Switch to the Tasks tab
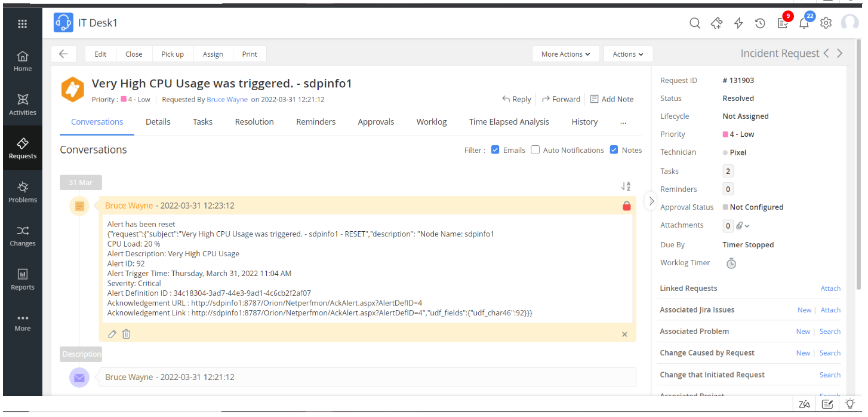This screenshot has height=417, width=868. pyautogui.click(x=202, y=122)
